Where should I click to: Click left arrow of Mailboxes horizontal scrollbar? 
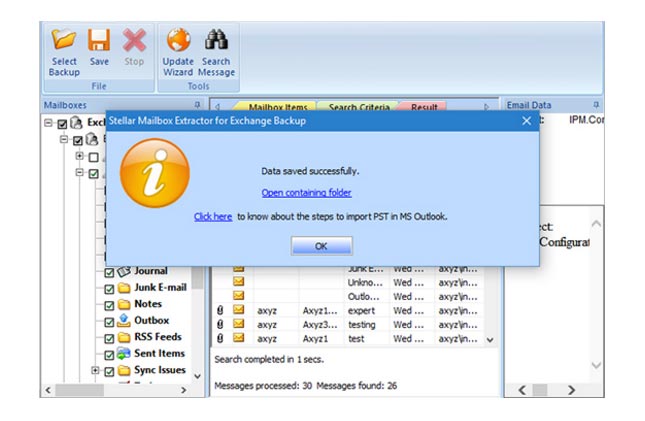coord(48,390)
